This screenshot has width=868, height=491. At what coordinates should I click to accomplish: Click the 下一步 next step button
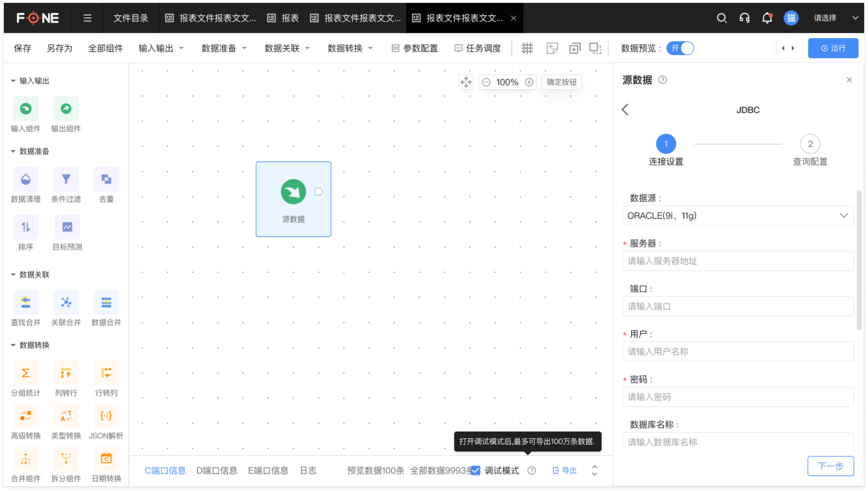click(830, 466)
